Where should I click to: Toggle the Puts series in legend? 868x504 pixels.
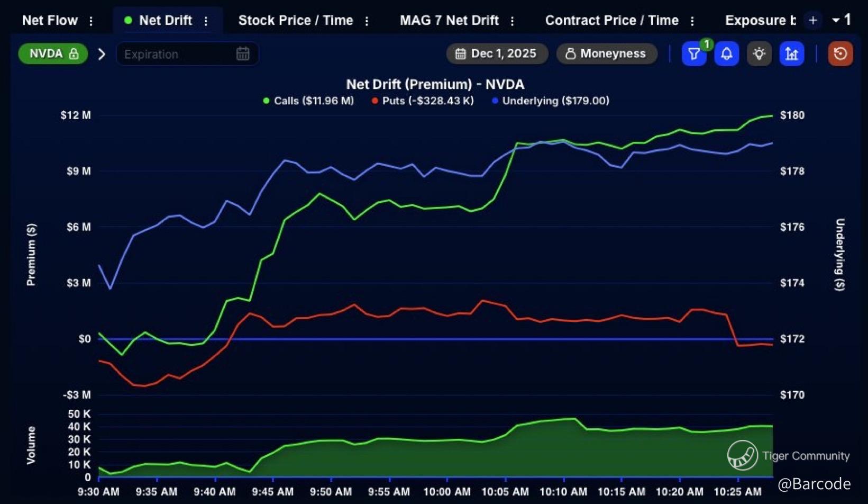(x=423, y=101)
